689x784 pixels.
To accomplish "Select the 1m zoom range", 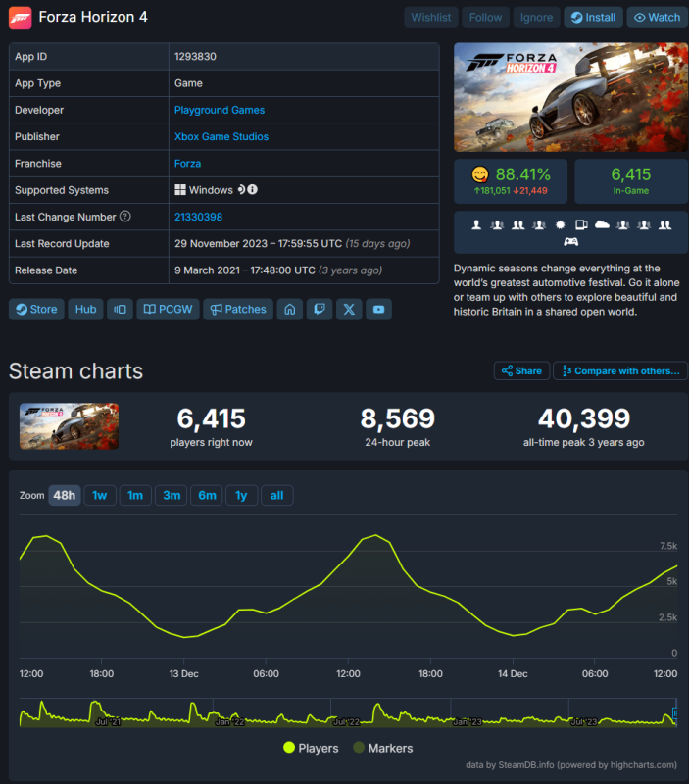I will pos(135,496).
